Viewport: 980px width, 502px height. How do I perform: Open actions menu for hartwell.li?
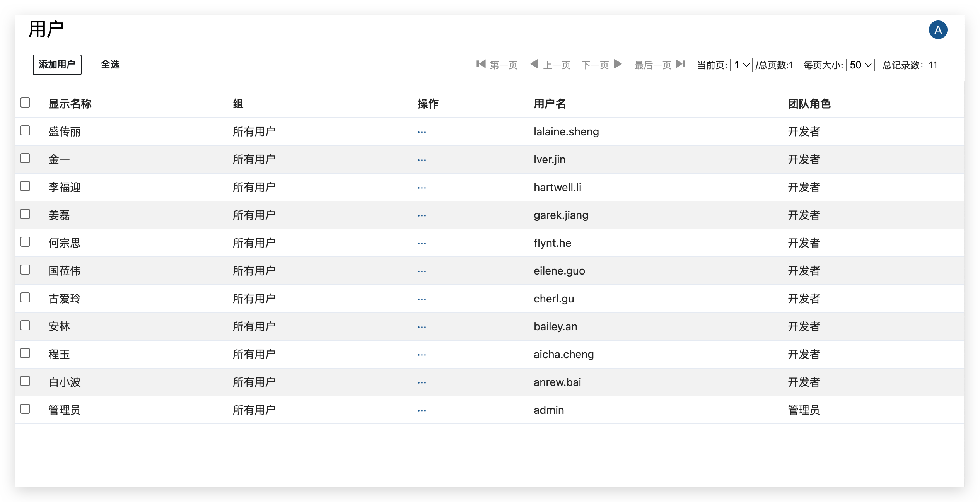click(422, 188)
